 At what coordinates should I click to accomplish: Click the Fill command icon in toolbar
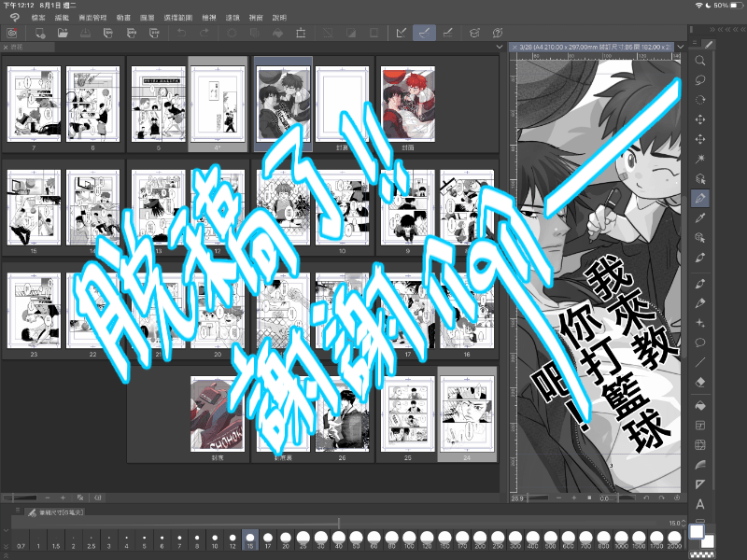[x=277, y=33]
